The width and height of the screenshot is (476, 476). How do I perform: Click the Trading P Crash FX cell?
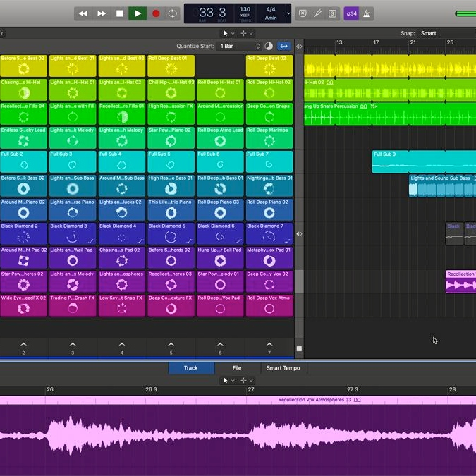(73, 305)
